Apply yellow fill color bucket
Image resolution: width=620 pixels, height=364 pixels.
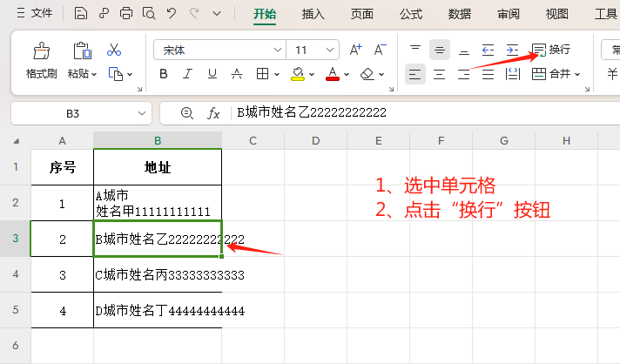pos(298,74)
